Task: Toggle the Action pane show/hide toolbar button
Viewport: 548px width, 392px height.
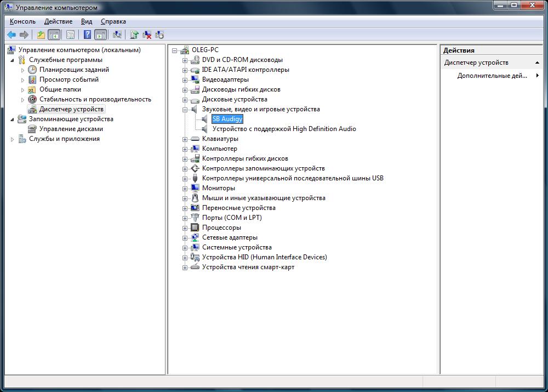Action: point(100,35)
